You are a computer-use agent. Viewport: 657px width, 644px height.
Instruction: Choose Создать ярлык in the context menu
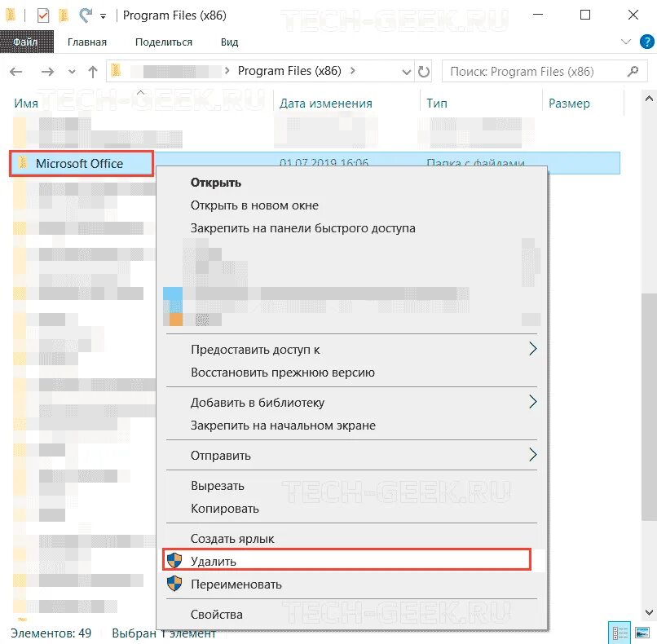coord(232,540)
